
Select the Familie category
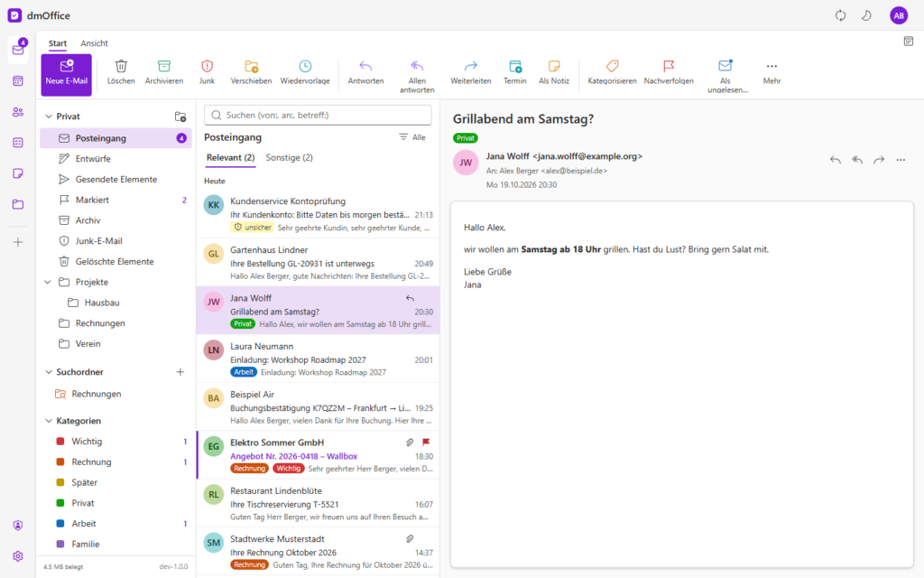click(116, 545)
